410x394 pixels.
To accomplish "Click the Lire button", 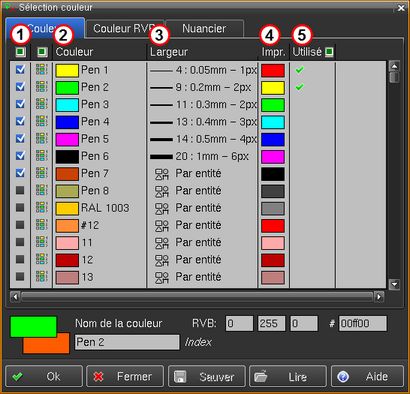I will 288,377.
